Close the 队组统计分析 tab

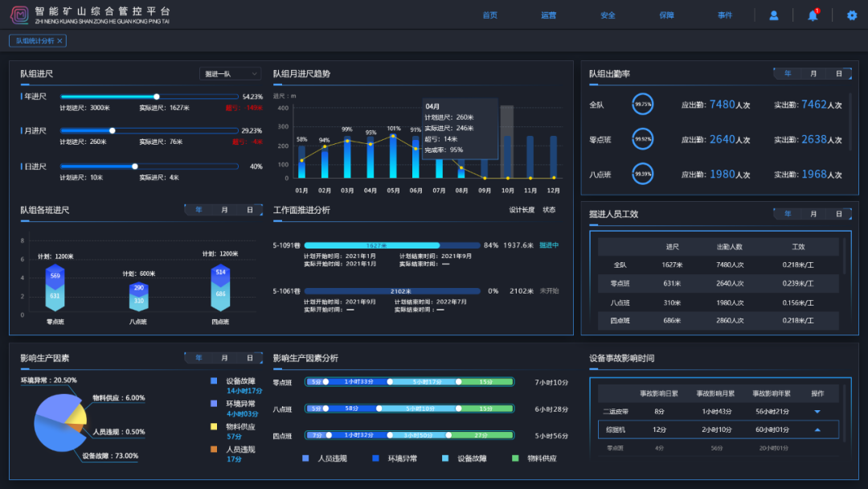pos(59,41)
